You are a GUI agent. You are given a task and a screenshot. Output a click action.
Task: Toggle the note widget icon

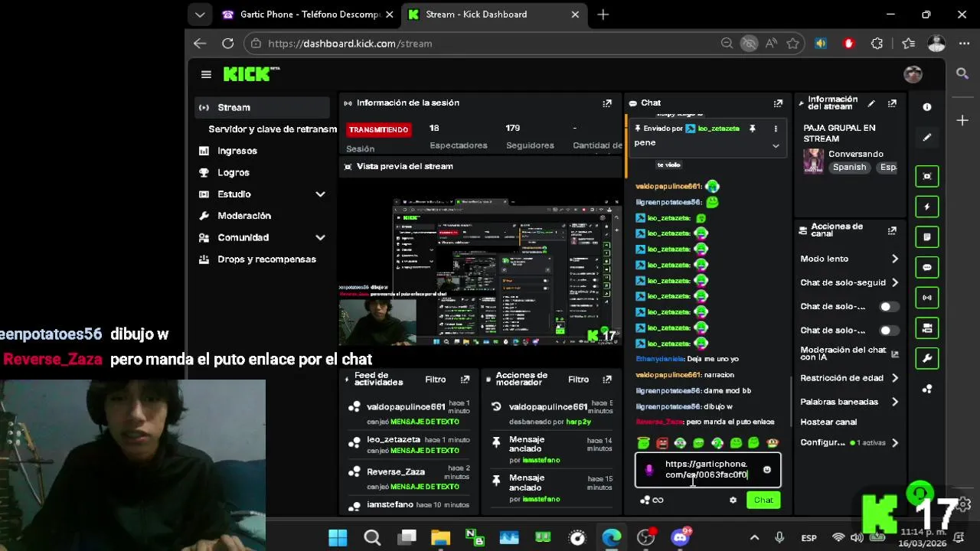pos(927,237)
